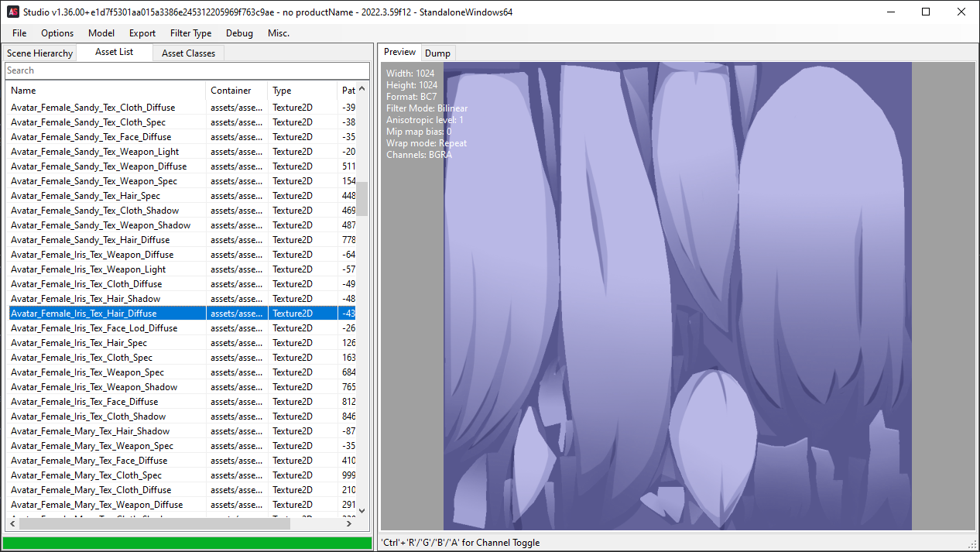
Task: Click the horizontal scrollbar thumb under asset list
Action: [155, 524]
